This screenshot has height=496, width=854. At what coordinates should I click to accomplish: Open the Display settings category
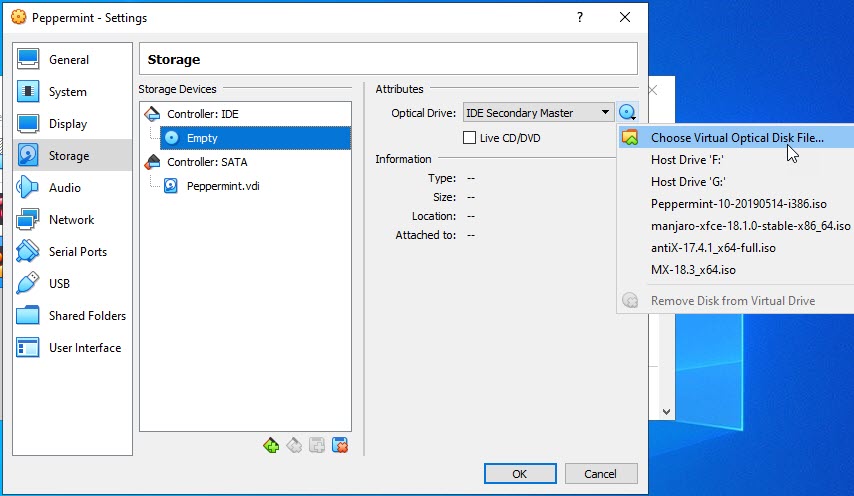[x=72, y=124]
